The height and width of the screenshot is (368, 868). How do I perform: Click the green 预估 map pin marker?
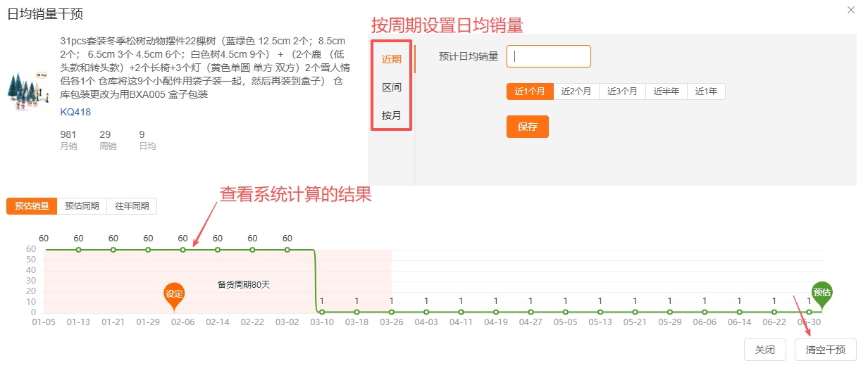point(821,292)
